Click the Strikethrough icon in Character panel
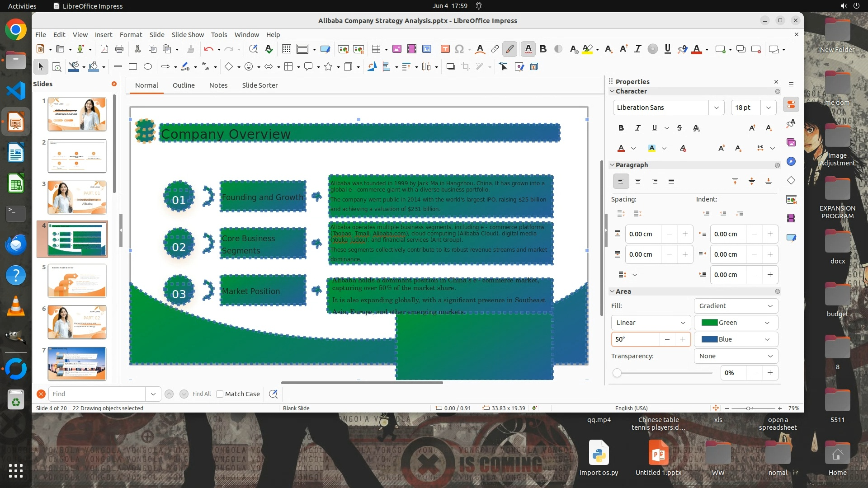Screen dimensions: 868x488 679,128
